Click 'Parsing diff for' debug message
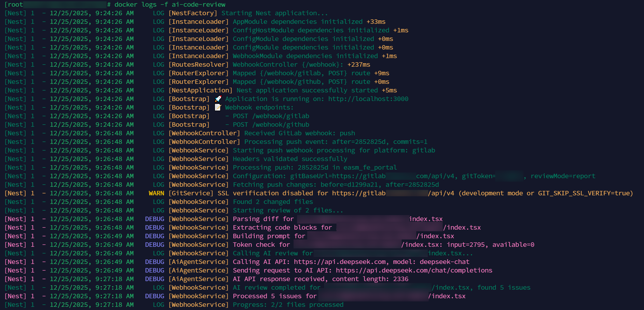The image size is (644, 310). [x=263, y=219]
